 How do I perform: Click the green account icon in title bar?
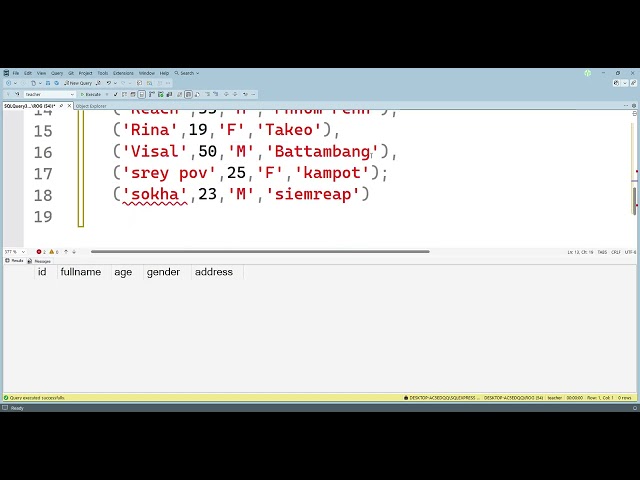click(x=587, y=73)
